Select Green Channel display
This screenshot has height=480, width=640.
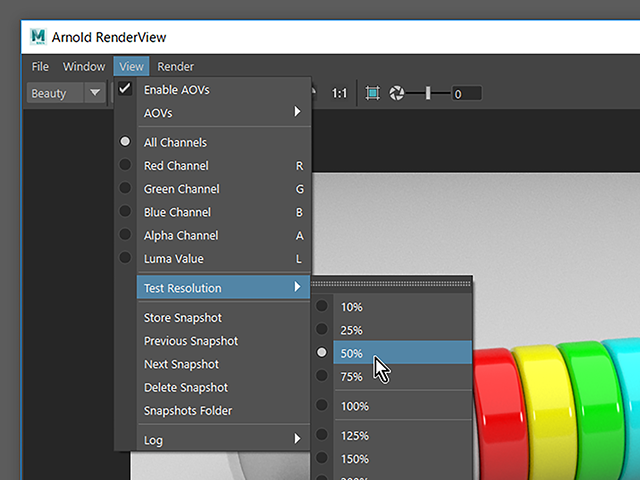224,189
